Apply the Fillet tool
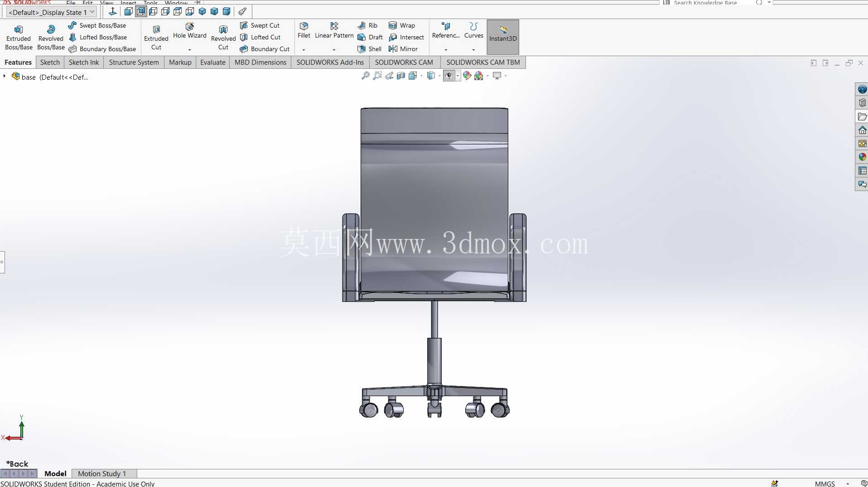The height and width of the screenshot is (487, 868). point(304,31)
